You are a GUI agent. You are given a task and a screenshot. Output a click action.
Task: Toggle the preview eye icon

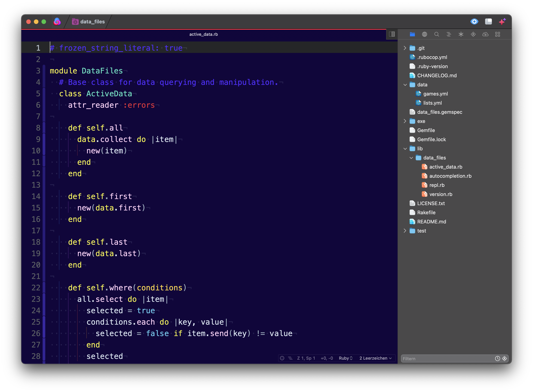point(474,22)
